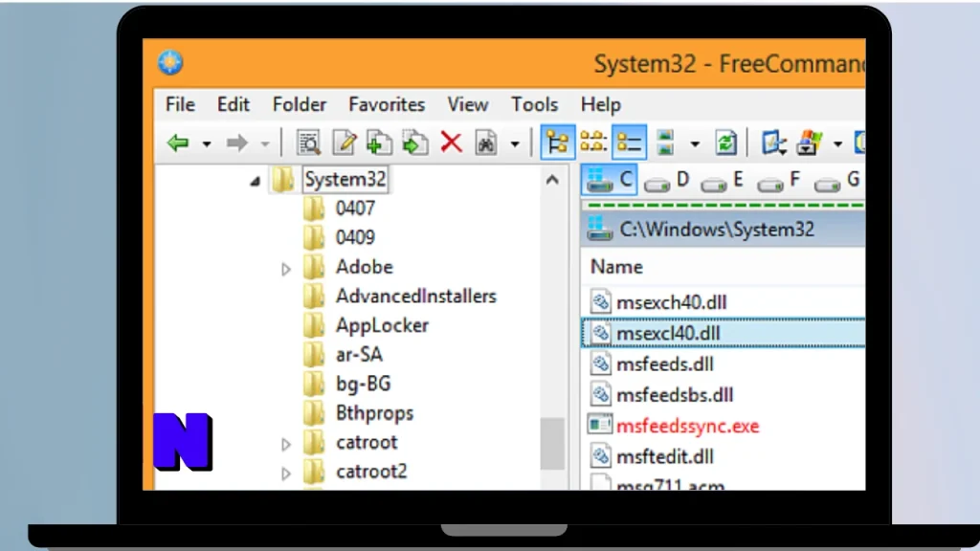Open the Folder menu
This screenshot has height=551, width=980.
300,104
